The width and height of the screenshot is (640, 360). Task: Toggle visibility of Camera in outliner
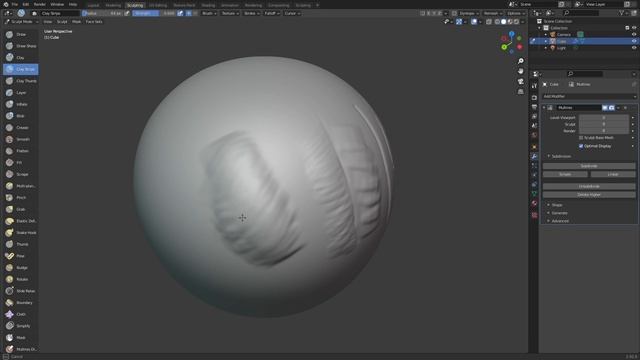[x=634, y=34]
